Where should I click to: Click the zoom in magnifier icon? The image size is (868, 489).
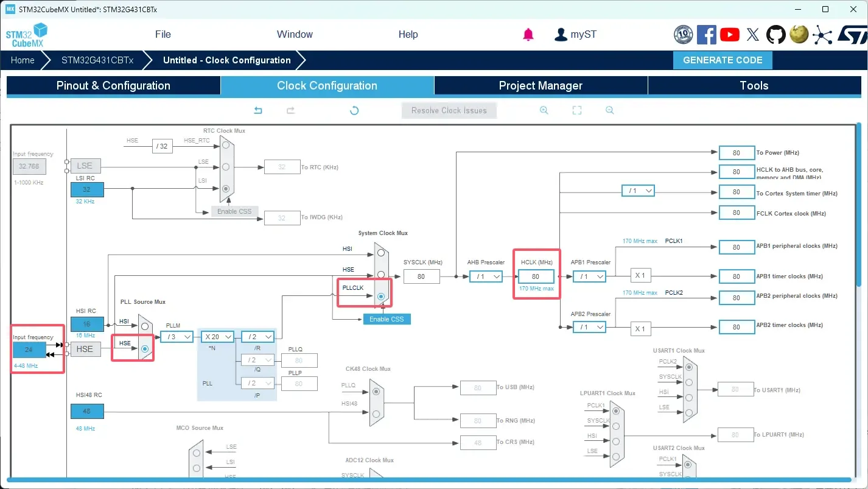pyautogui.click(x=544, y=110)
